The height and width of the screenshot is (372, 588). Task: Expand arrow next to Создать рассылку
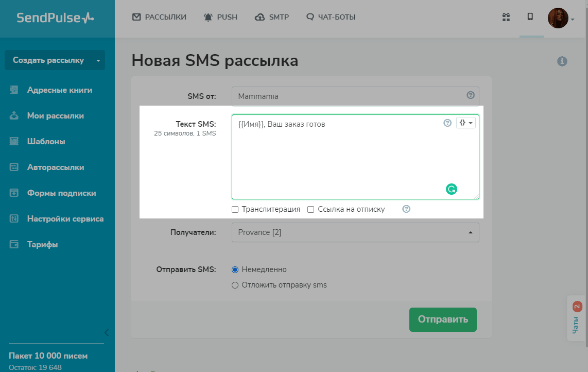click(98, 60)
